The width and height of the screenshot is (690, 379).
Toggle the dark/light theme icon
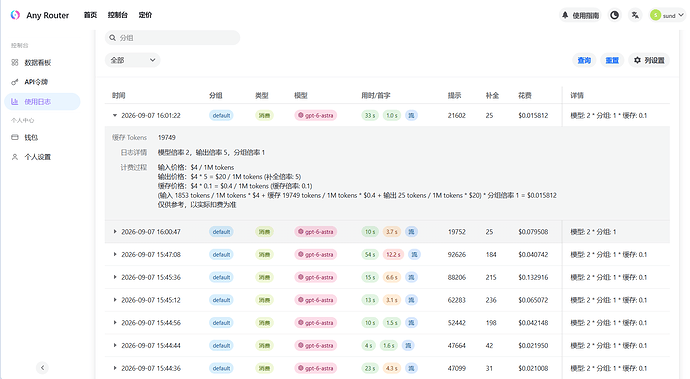614,15
